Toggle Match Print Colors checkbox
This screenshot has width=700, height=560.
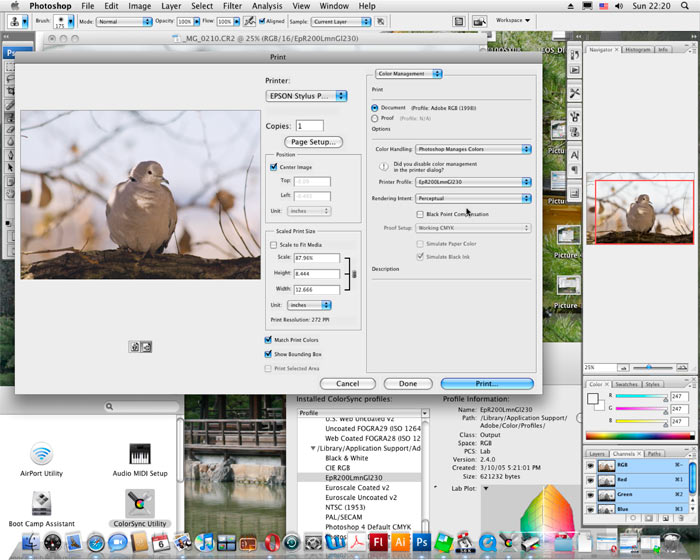click(268, 340)
